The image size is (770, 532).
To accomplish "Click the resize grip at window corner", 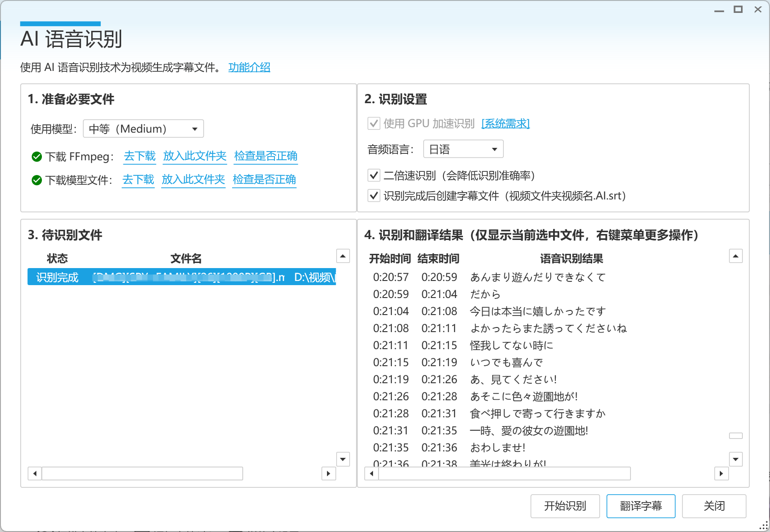I will click(x=764, y=526).
